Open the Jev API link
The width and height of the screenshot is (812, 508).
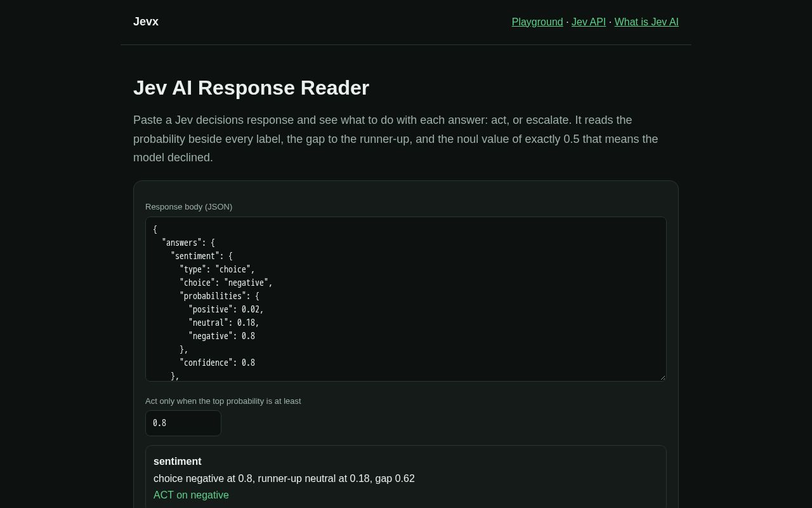pos(589,22)
